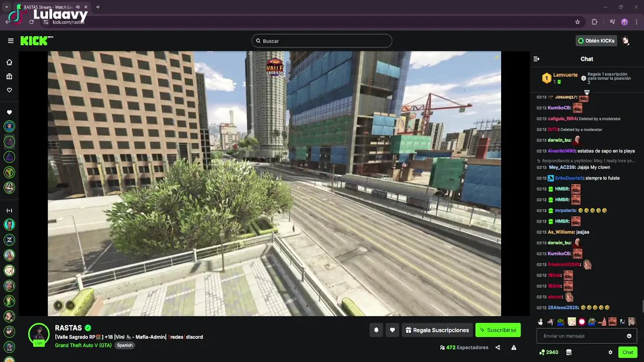Mute the RASTAS Stream tab audio
Screen dimensions: 644x362
tap(77, 7)
